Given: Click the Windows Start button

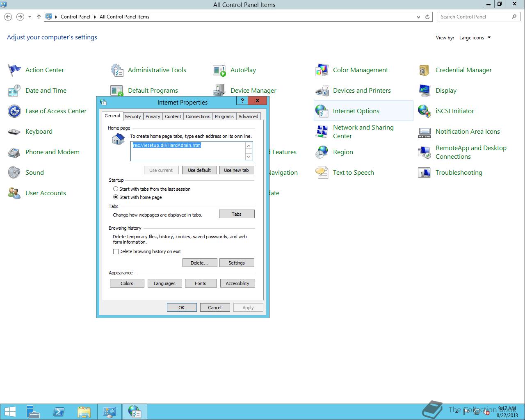Looking at the screenshot, I should point(10,412).
